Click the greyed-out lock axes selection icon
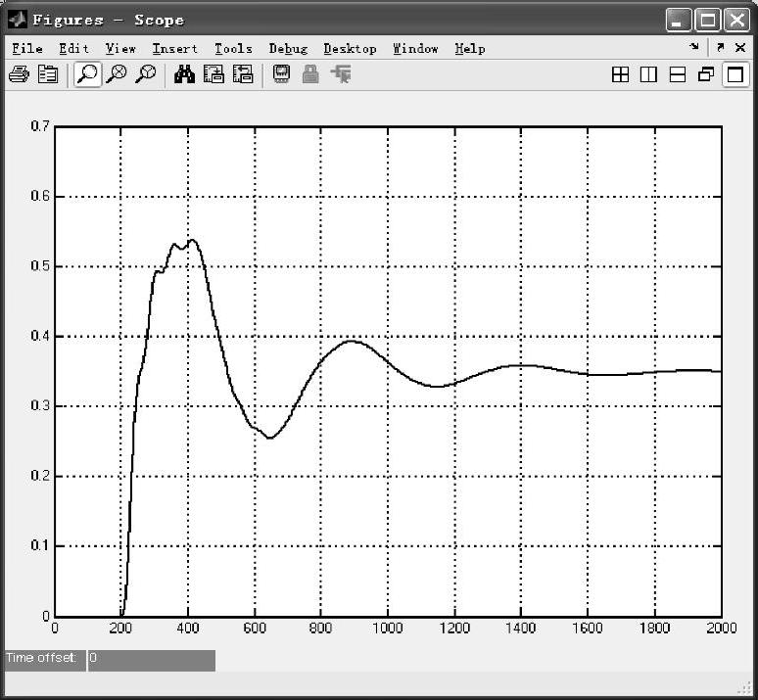 click(310, 74)
